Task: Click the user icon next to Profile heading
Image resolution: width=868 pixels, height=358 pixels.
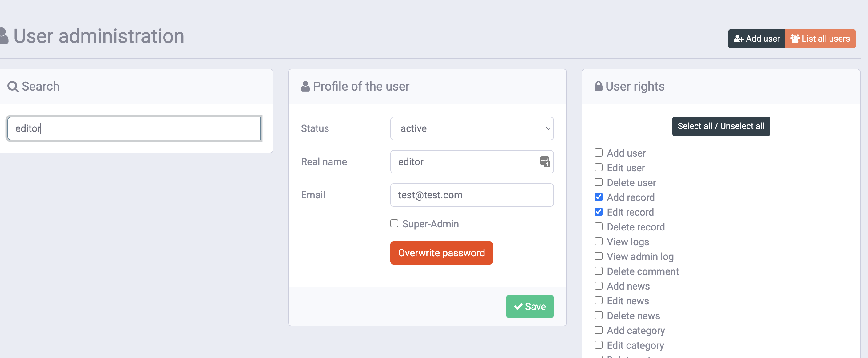Action: click(x=305, y=86)
